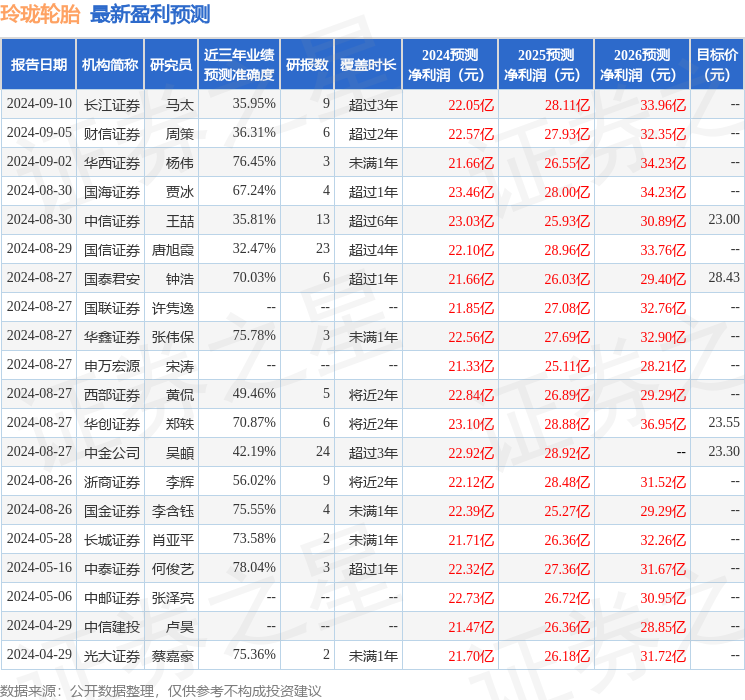
Task: Click target price 28.43
Action: (x=724, y=277)
